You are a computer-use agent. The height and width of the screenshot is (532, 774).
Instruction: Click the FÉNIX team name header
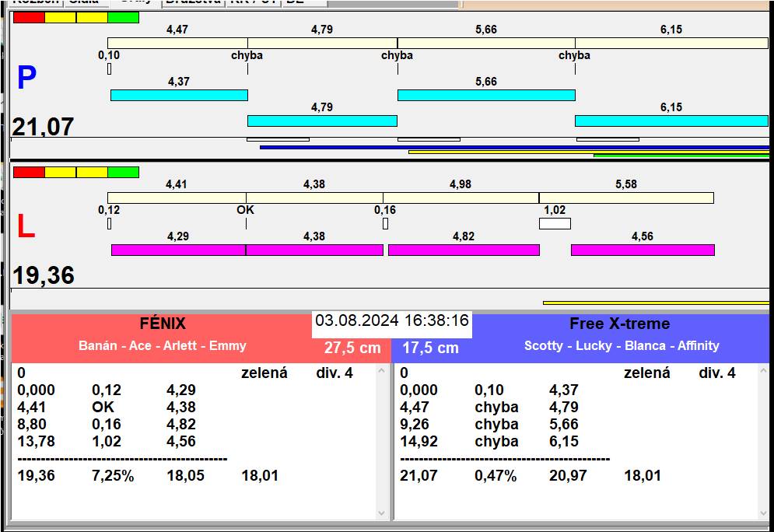(163, 324)
